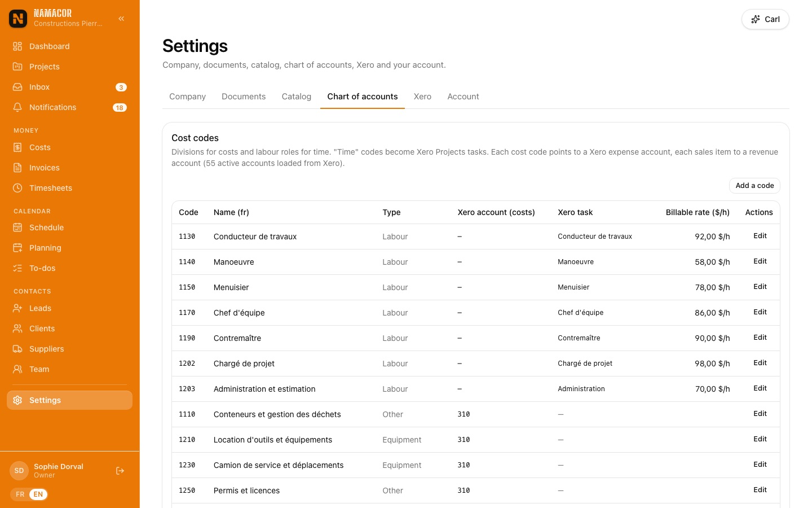Click the Notifications badge showing 18
The height and width of the screenshot is (508, 812).
(x=120, y=107)
